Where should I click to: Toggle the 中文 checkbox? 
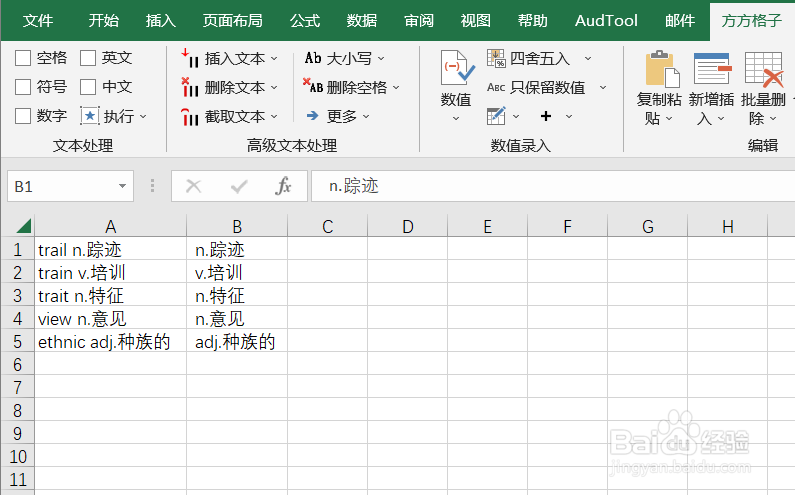pyautogui.click(x=88, y=87)
